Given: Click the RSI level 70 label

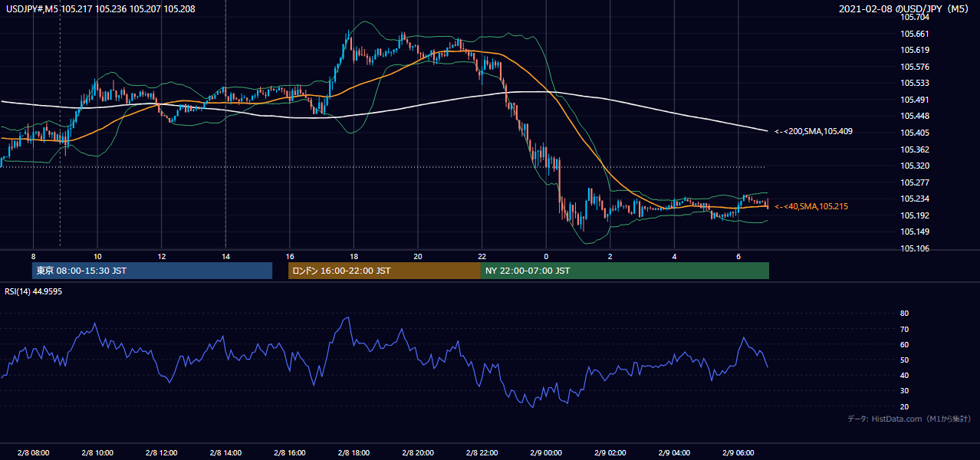Looking at the screenshot, I should pyautogui.click(x=905, y=329).
